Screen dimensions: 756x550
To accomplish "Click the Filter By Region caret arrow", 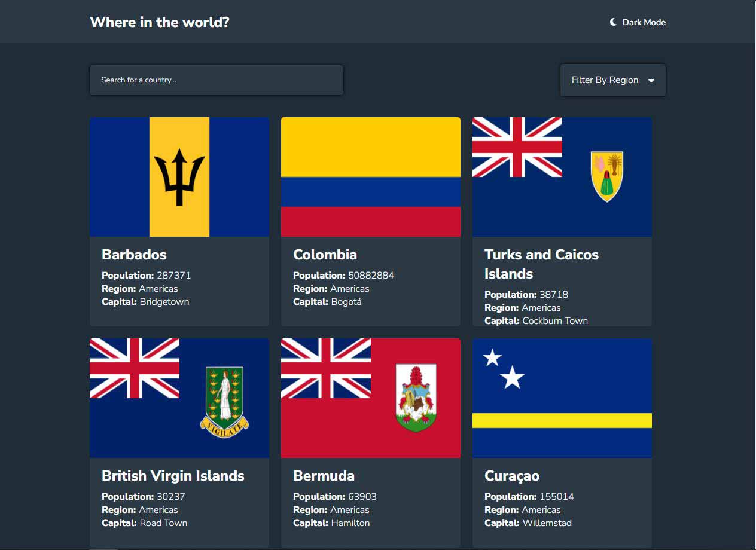I will (651, 81).
